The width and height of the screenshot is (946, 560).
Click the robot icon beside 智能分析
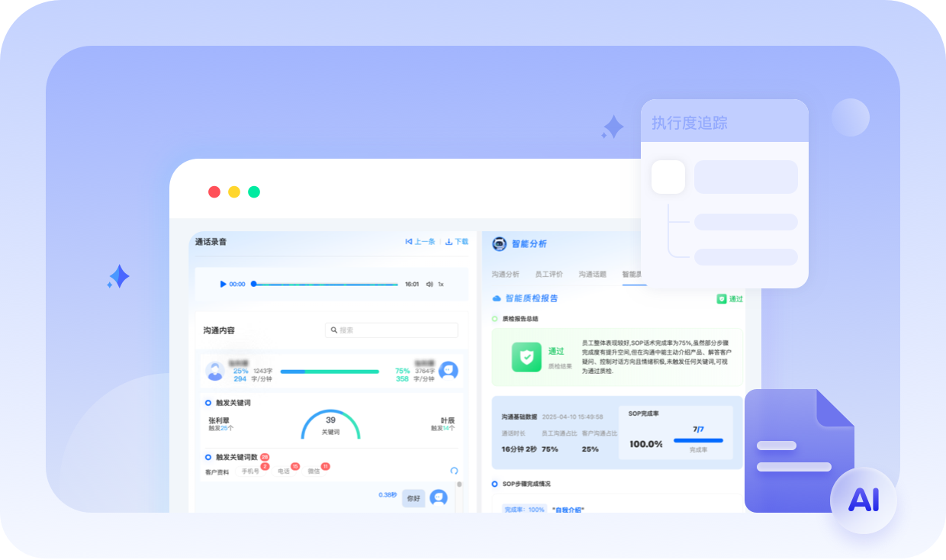point(500,243)
